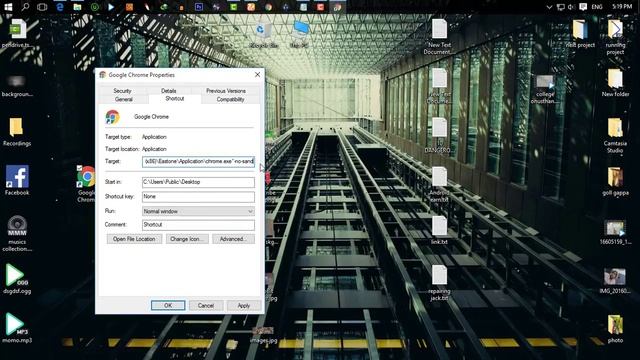
Task: Open the Run Normal window dropdown
Action: (198, 211)
